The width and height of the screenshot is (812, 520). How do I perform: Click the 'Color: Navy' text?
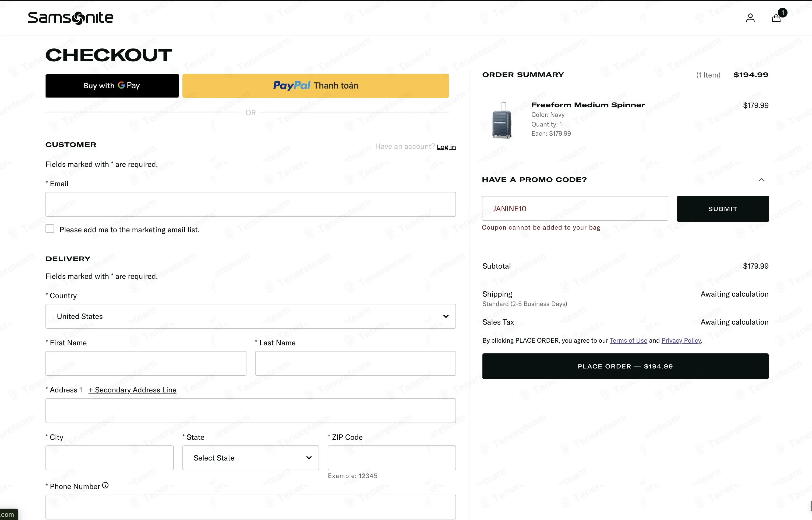[x=548, y=115]
